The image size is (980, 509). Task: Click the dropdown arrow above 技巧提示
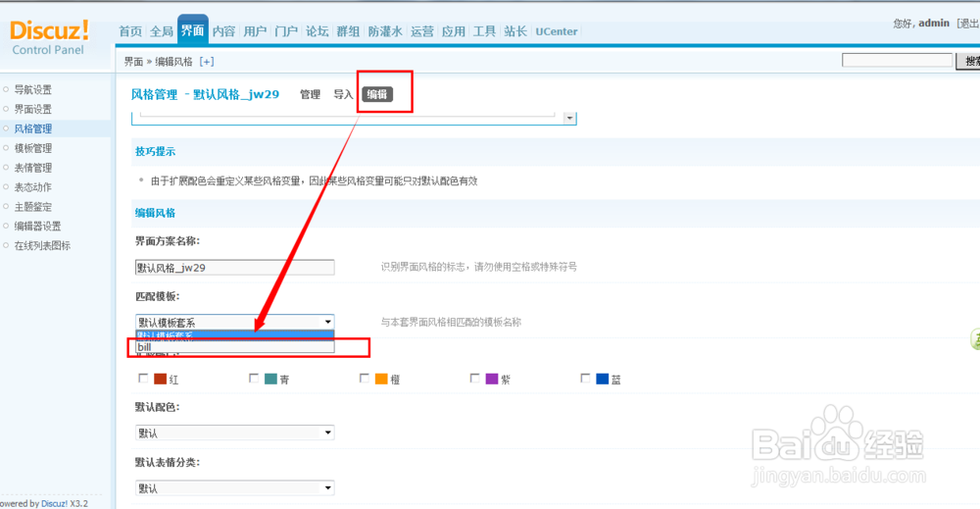(x=569, y=119)
